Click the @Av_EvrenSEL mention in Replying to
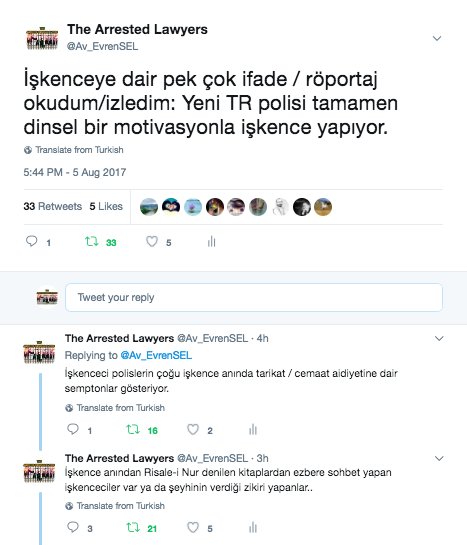Screen dimensions: 467x545 156,355
